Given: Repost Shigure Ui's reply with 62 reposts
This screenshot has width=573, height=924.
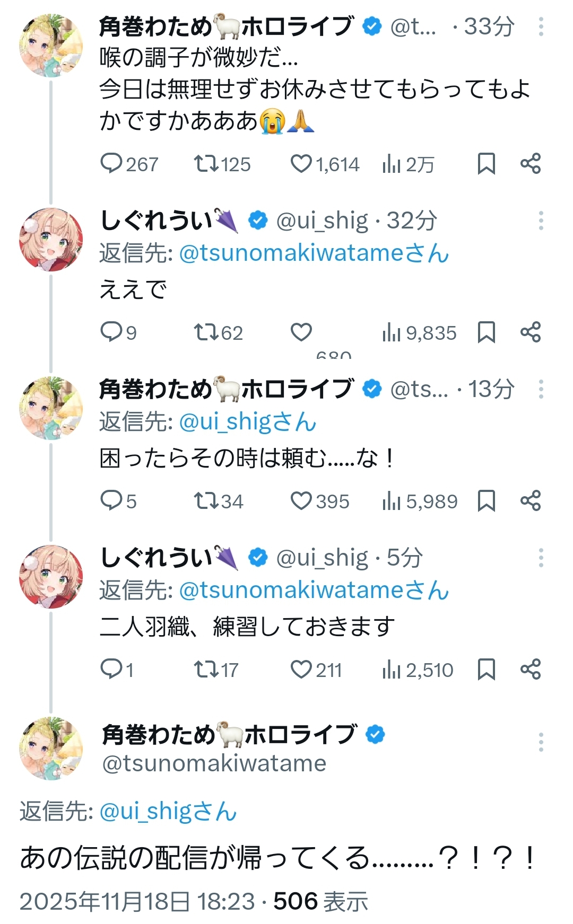Looking at the screenshot, I should (206, 332).
